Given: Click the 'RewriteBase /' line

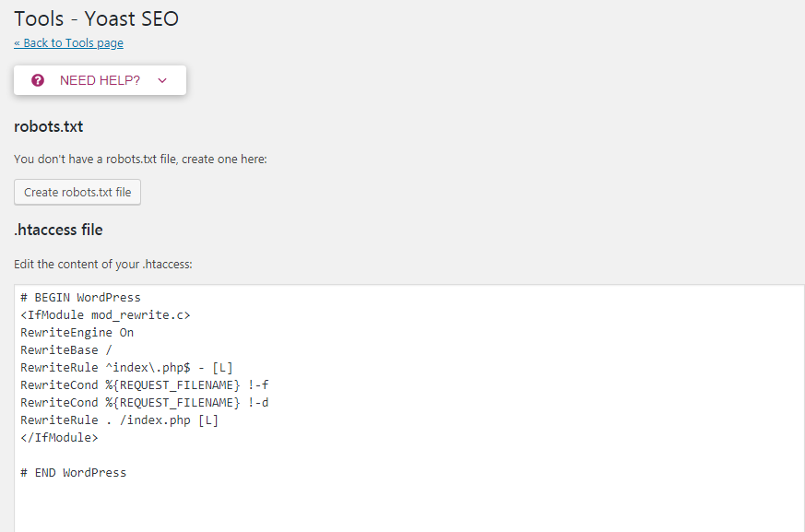Looking at the screenshot, I should (66, 350).
